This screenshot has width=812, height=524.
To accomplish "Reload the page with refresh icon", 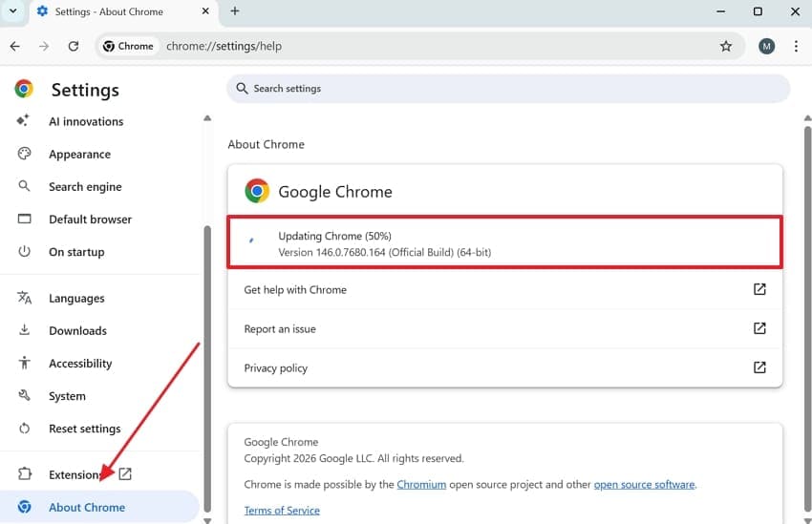I will (x=73, y=46).
